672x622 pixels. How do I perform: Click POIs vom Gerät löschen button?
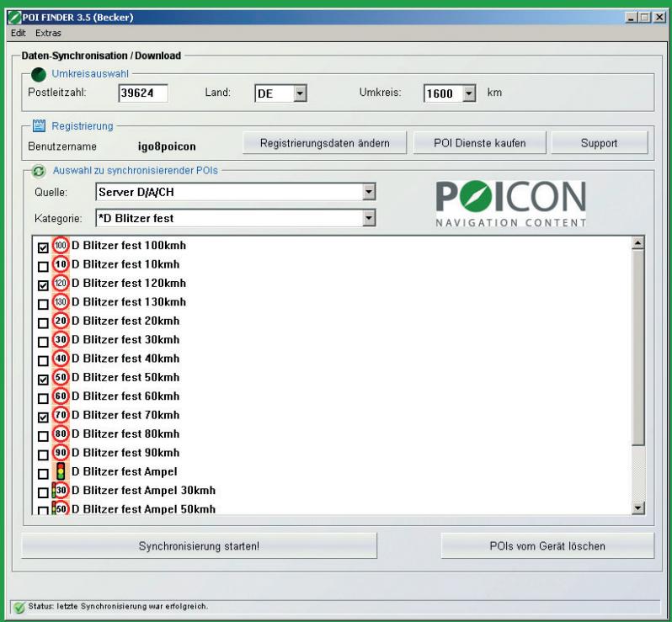tap(547, 545)
